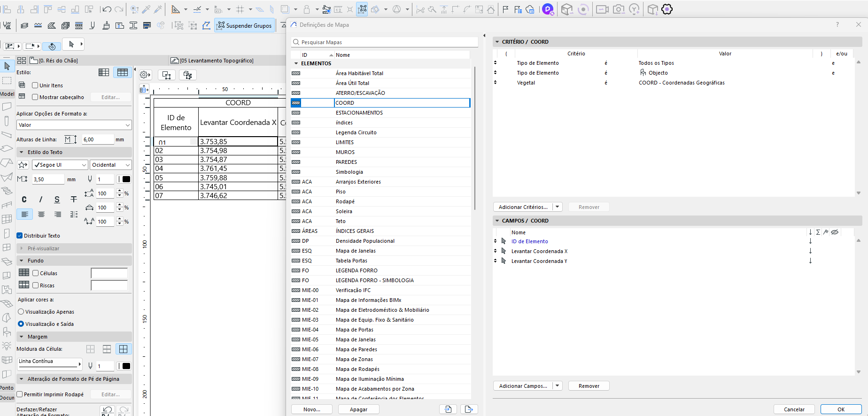Select the Marquee tool in the toolbox
The image size is (868, 416).
(x=7, y=80)
